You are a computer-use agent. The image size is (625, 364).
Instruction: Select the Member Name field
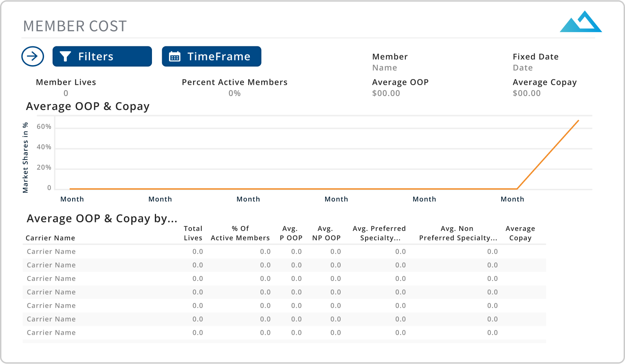385,68
